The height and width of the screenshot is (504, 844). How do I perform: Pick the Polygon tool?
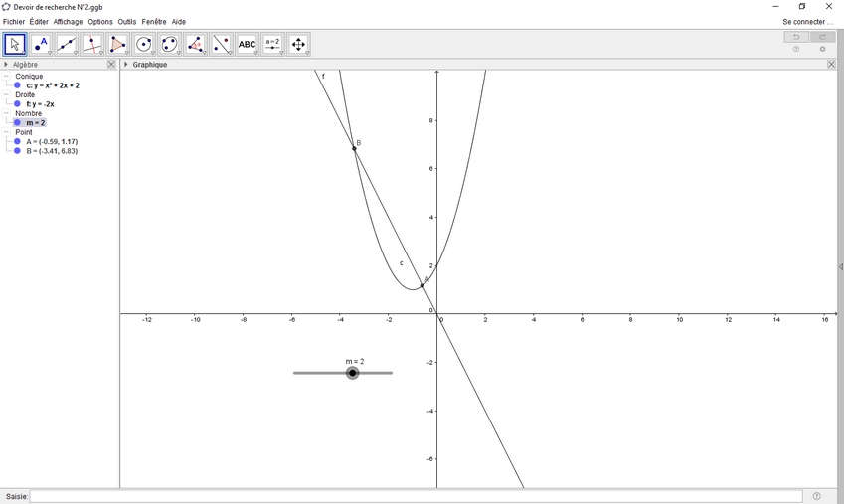[x=118, y=44]
